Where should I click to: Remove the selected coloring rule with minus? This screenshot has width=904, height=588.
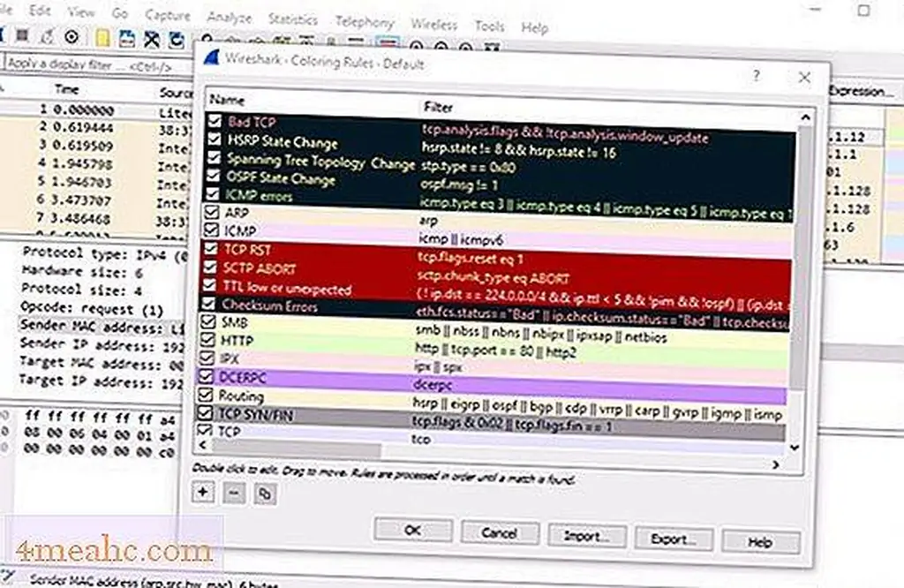pyautogui.click(x=233, y=493)
